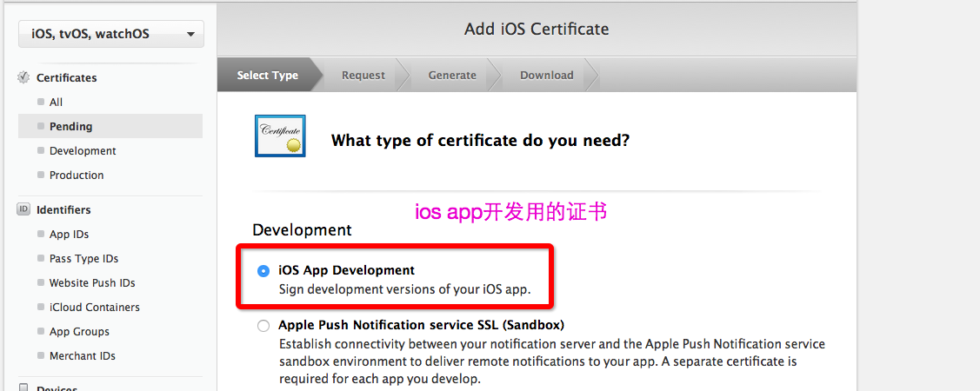Open App IDs in the sidebar
This screenshot has width=980, height=391.
(x=69, y=235)
